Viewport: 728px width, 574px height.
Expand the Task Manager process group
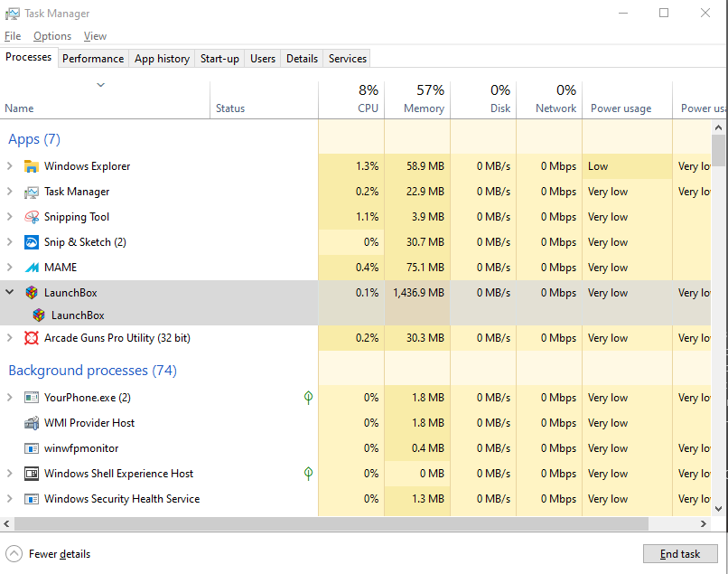9,192
